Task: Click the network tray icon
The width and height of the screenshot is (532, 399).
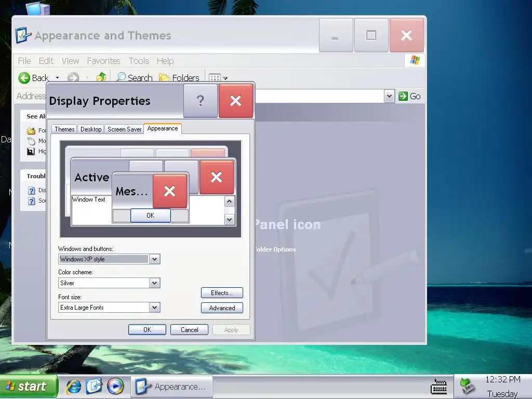Action: pos(468,387)
